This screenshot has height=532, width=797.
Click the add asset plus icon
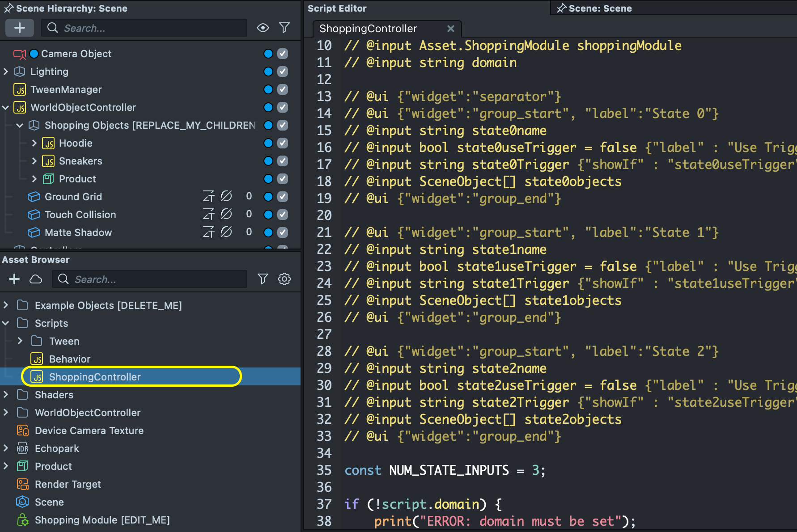(14, 279)
